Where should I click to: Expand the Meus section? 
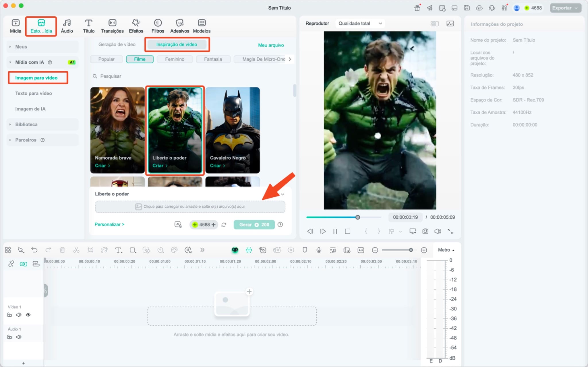pos(42,46)
